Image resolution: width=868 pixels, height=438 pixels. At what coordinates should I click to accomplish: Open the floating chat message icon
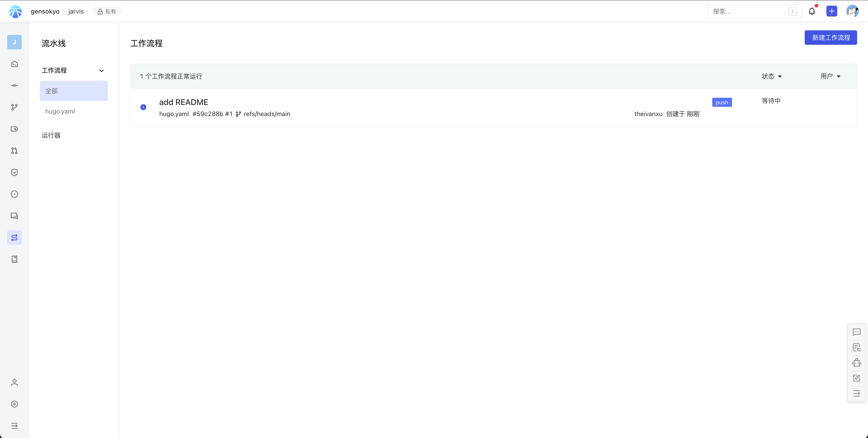(x=856, y=332)
